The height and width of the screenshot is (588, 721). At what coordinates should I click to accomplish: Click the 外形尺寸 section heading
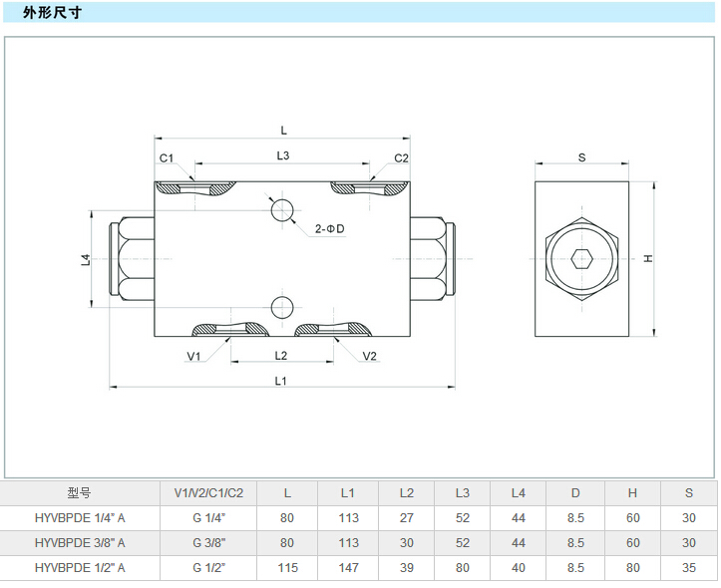click(x=49, y=13)
